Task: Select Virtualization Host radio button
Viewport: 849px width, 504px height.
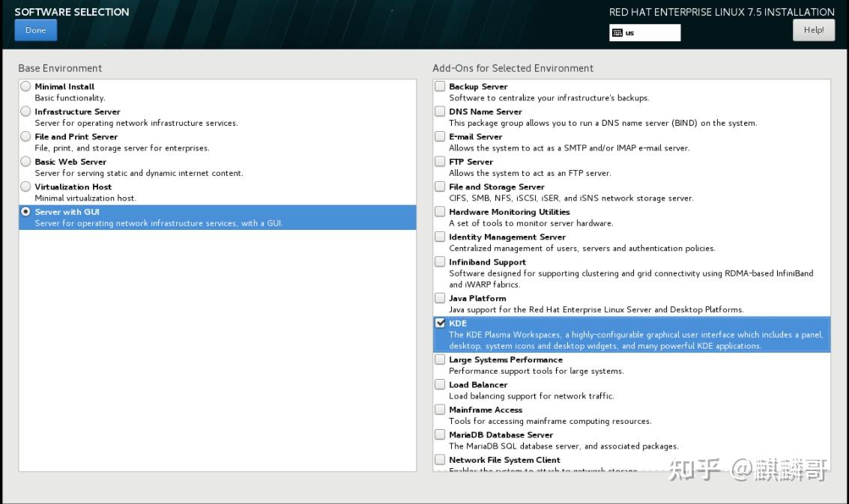Action: tap(25, 186)
